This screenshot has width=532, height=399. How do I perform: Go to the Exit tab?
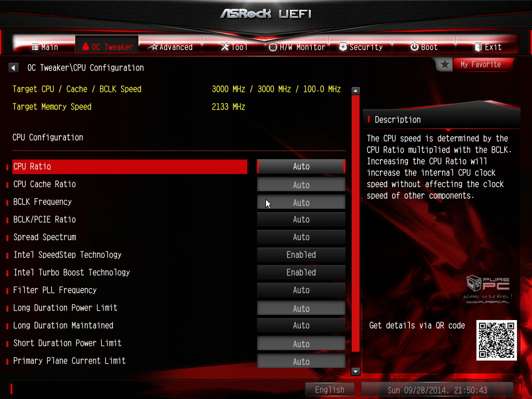pos(487,47)
